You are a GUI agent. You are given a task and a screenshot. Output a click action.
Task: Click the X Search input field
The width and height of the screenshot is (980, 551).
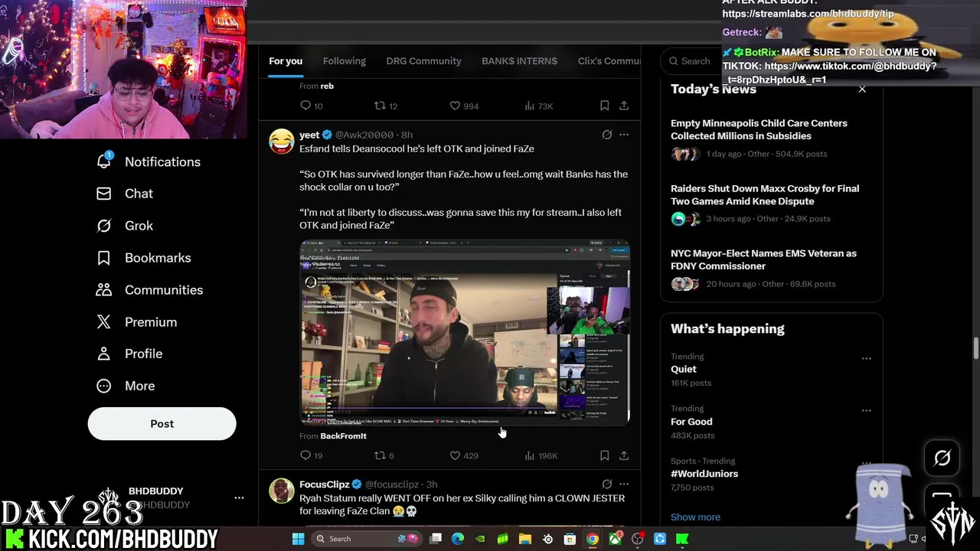691,60
